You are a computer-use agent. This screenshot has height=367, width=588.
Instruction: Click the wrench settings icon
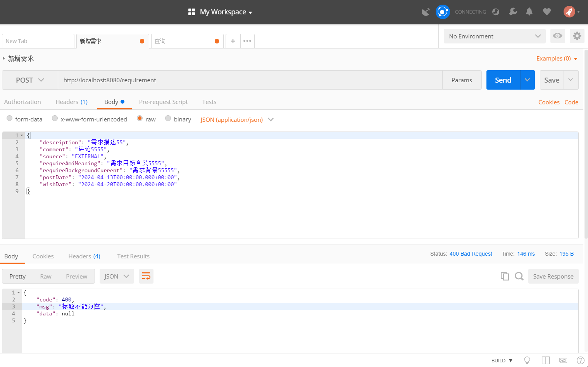(x=513, y=12)
